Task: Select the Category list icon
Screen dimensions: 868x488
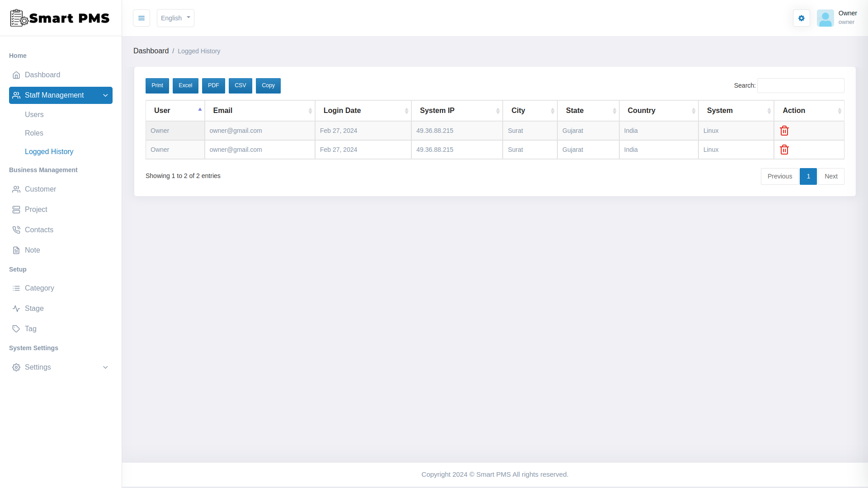Action: click(x=16, y=288)
